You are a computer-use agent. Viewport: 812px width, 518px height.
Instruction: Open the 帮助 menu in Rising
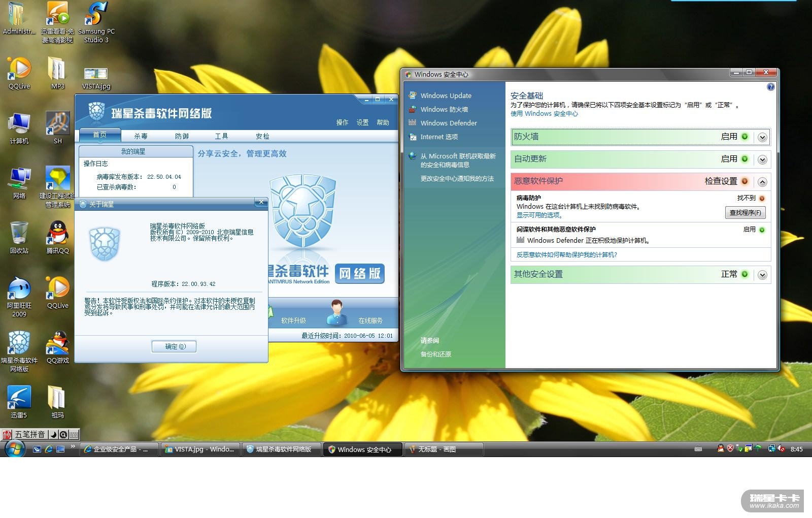click(383, 122)
